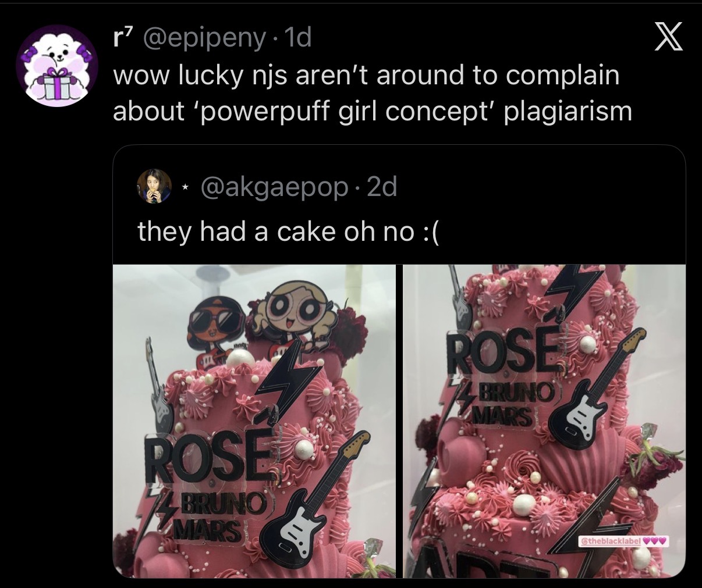Click the @akgaepop username in the quoted tweet

275,187
